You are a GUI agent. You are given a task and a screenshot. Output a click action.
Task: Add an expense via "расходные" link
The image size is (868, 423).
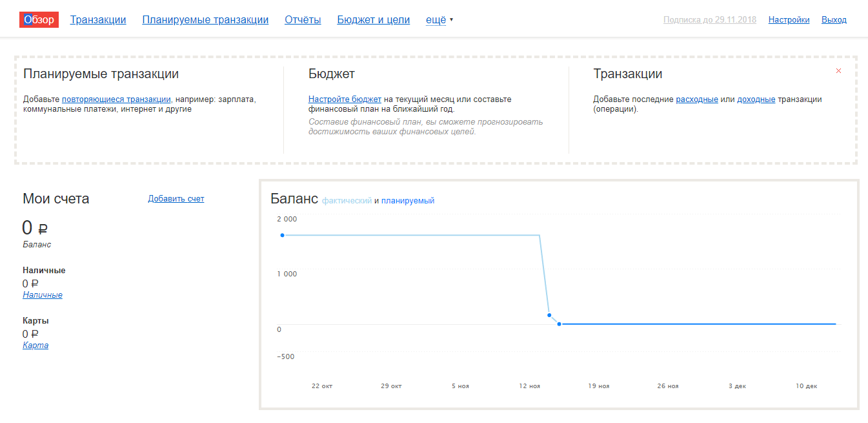pos(697,99)
